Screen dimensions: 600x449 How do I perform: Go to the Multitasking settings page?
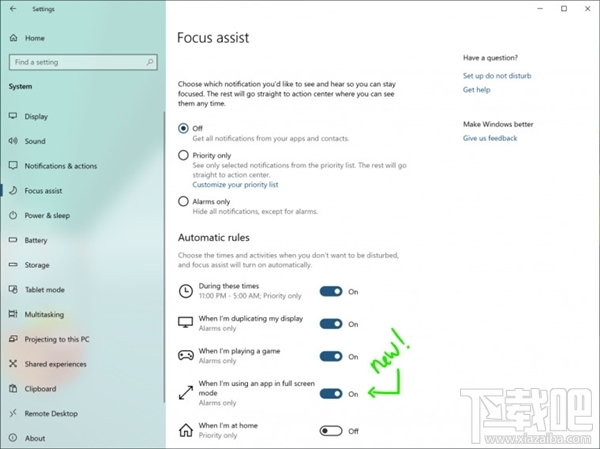coord(44,314)
